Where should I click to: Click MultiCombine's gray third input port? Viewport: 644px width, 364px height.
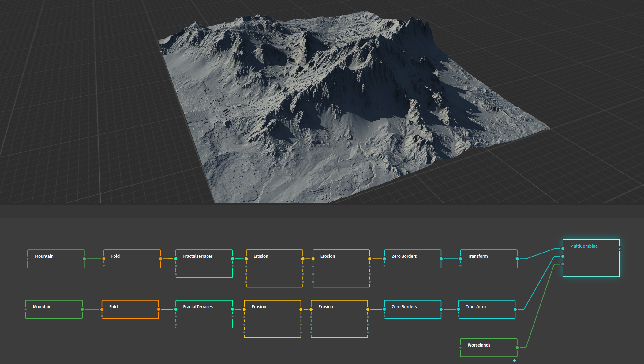click(563, 264)
